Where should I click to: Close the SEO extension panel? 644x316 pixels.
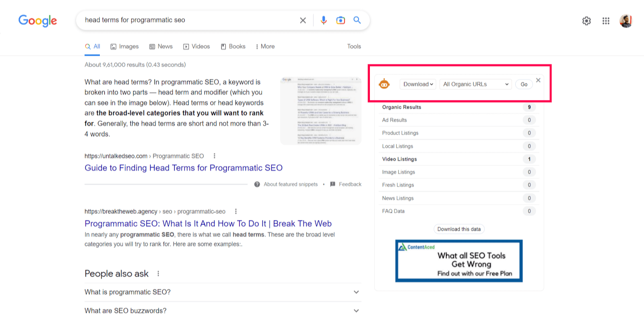538,80
